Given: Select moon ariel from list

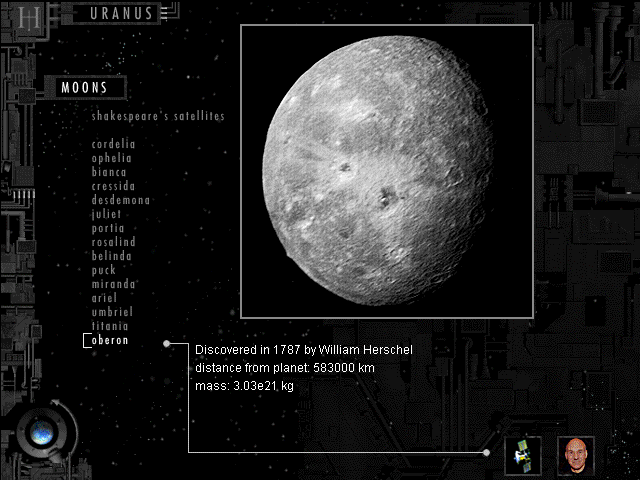Looking at the screenshot, I should click(104, 298).
